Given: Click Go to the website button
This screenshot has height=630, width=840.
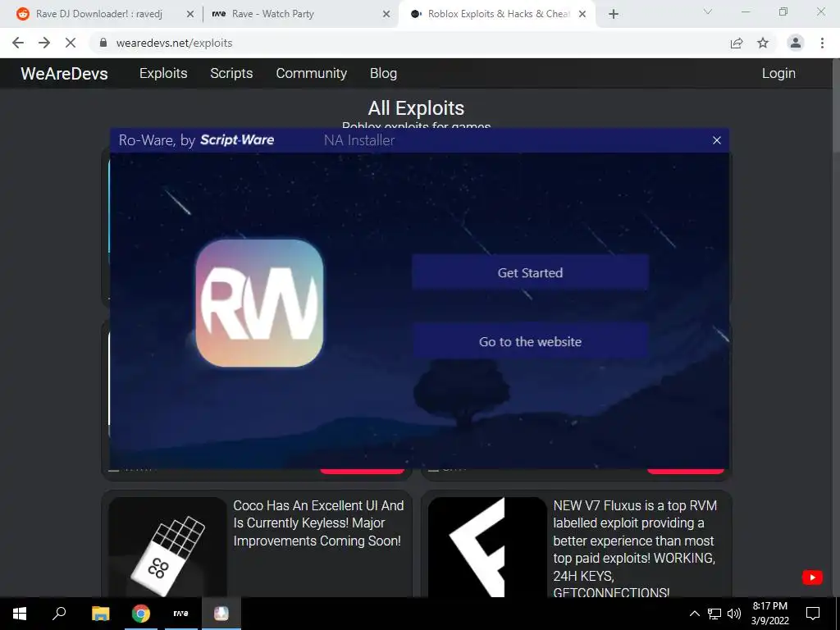Looking at the screenshot, I should [x=530, y=341].
